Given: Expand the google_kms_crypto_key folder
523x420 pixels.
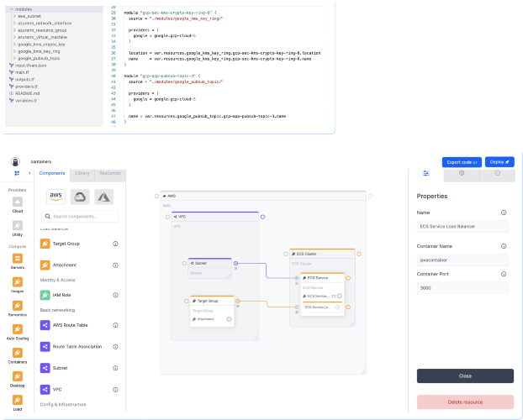Looking at the screenshot, I should 14,44.
